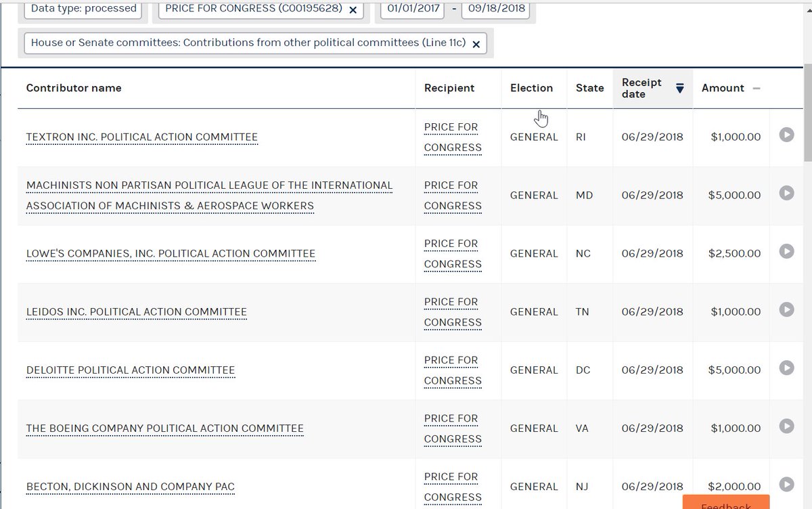The height and width of the screenshot is (509, 812).
Task: Open THE BOEING COMPANY PAC link
Action: point(164,428)
